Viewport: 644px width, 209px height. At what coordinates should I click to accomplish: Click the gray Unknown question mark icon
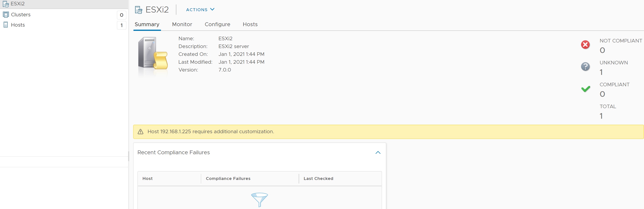click(585, 67)
